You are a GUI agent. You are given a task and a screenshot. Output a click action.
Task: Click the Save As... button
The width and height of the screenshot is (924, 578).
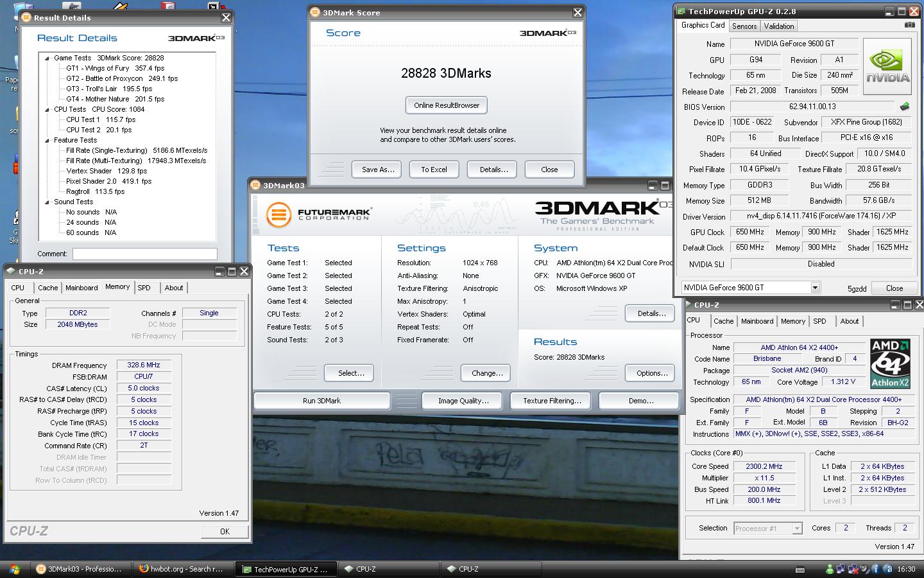377,170
